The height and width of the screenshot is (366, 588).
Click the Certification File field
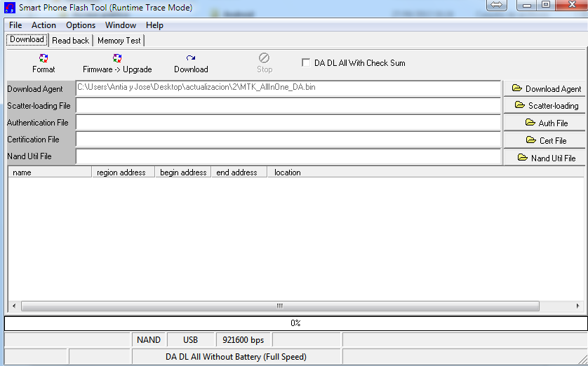pyautogui.click(x=288, y=139)
